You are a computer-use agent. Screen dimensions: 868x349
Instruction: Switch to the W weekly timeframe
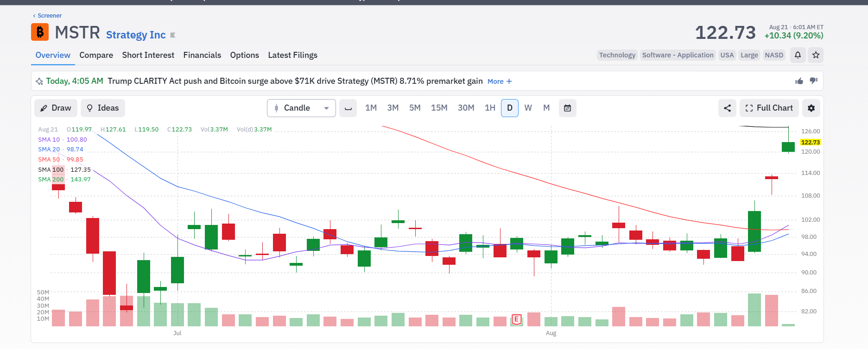(528, 108)
